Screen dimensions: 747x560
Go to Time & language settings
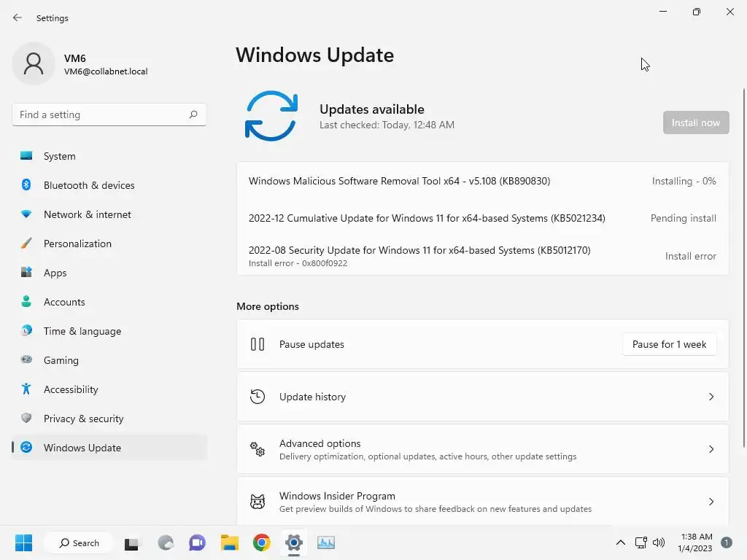(109, 331)
